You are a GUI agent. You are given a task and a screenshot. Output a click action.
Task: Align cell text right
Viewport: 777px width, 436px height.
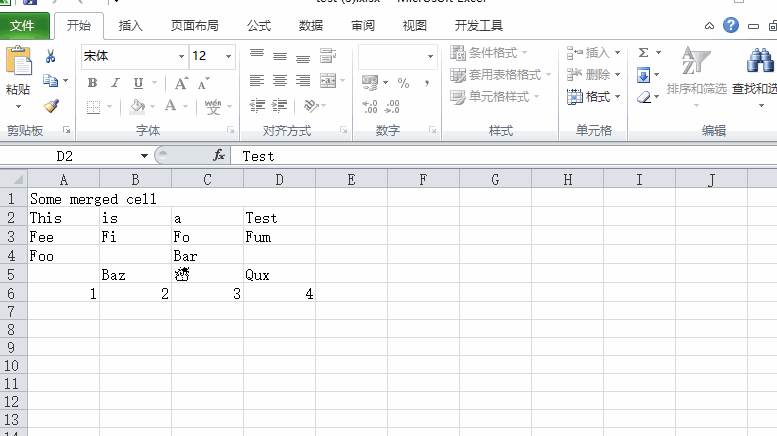click(x=303, y=80)
